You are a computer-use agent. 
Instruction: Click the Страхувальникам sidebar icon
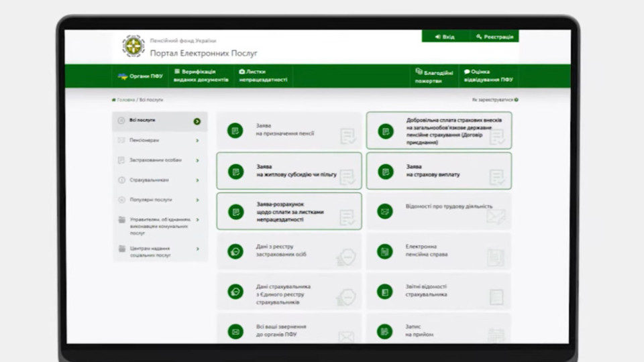[121, 180]
